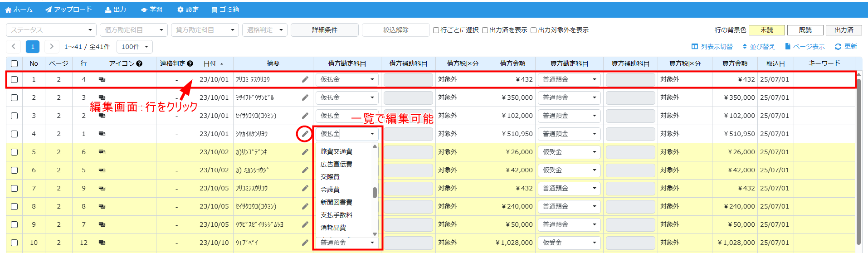Click the help icon beside アイコン header
Screen dimensions: 868x253
click(x=139, y=63)
